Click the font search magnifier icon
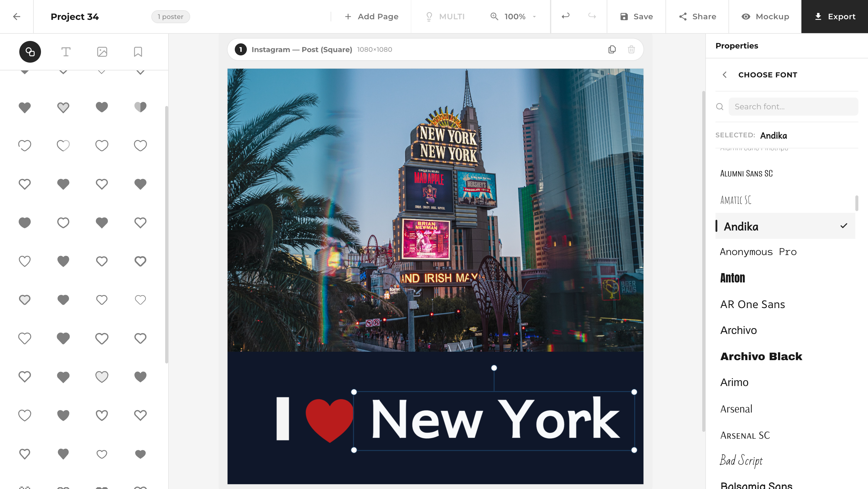The height and width of the screenshot is (489, 868). (720, 107)
